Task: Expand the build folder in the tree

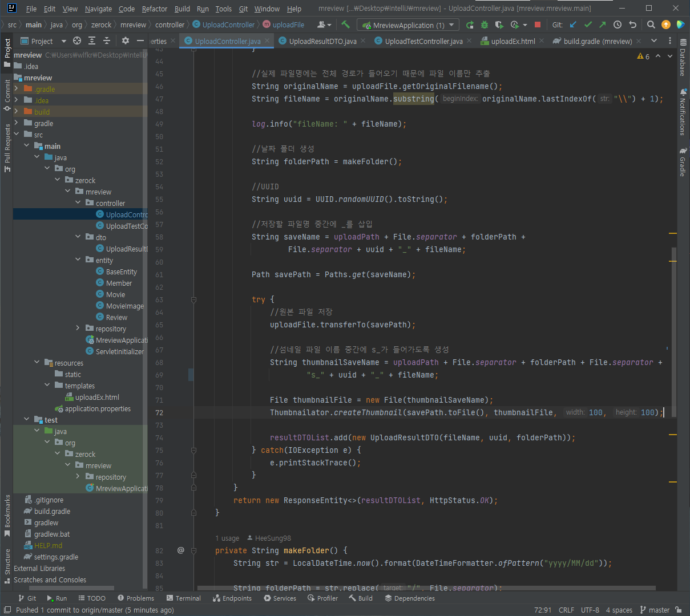Action: pyautogui.click(x=17, y=112)
